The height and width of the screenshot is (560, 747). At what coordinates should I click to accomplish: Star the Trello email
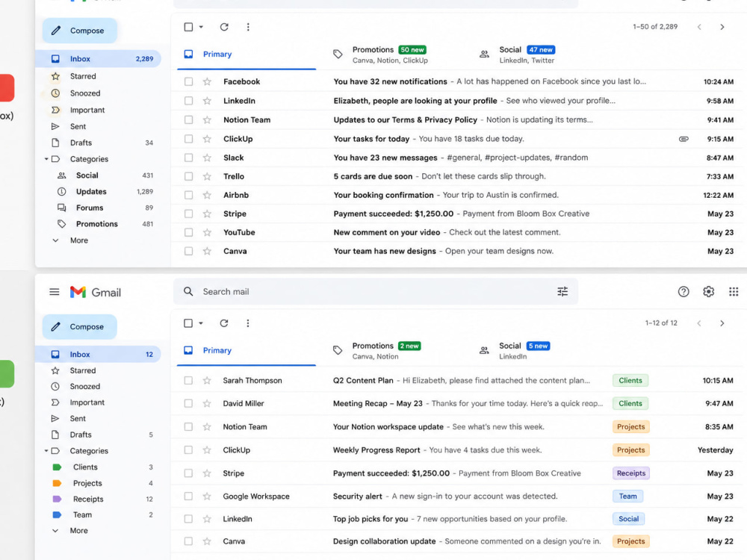pos(207,176)
